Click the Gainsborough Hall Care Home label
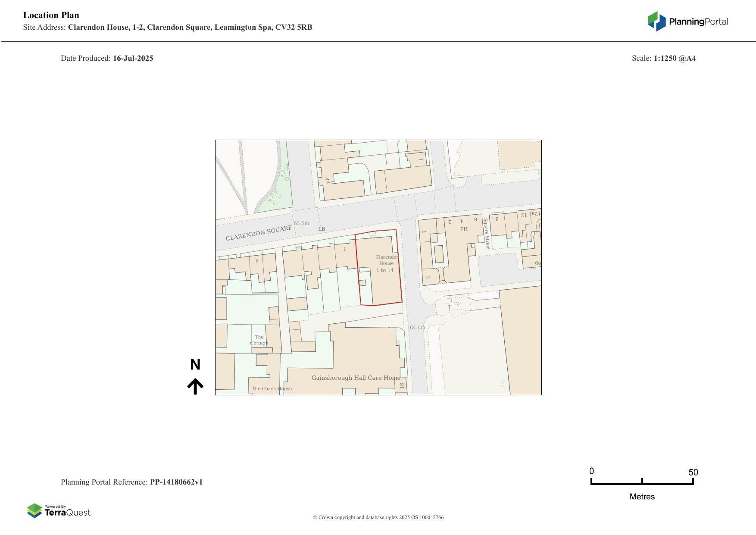Screen dimensions: 756x535 coord(356,378)
